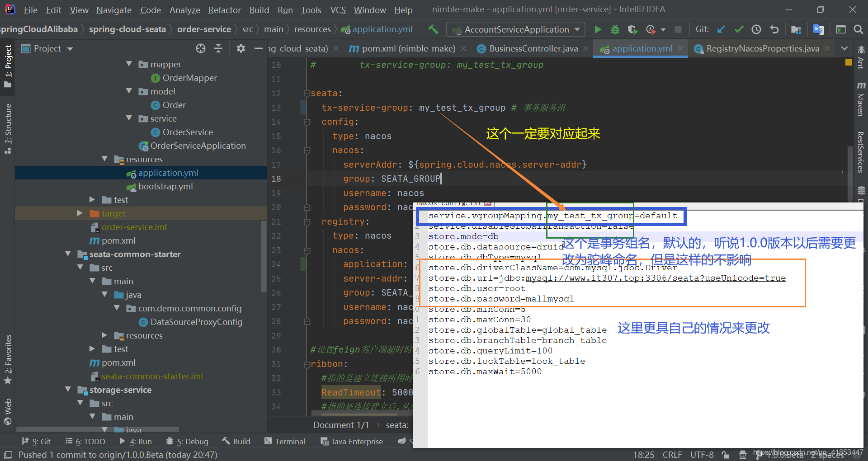Open the VCS menu
The height and width of the screenshot is (461, 868).
coord(338,10)
